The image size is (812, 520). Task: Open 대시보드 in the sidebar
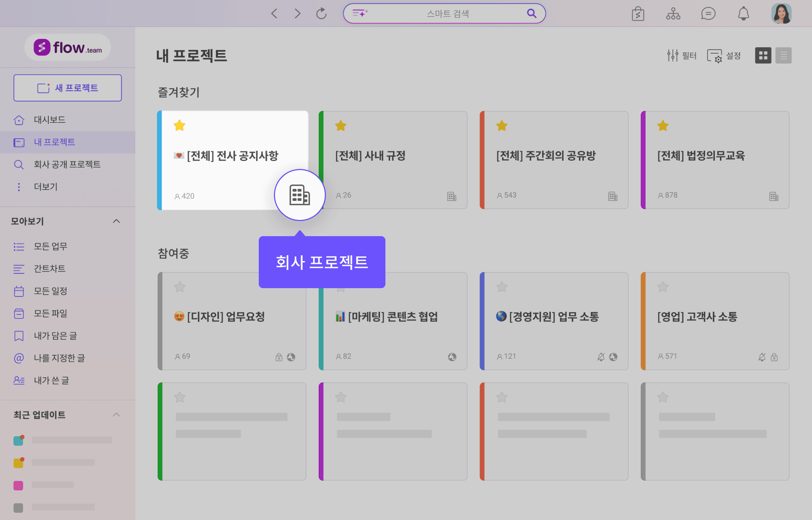[49, 120]
